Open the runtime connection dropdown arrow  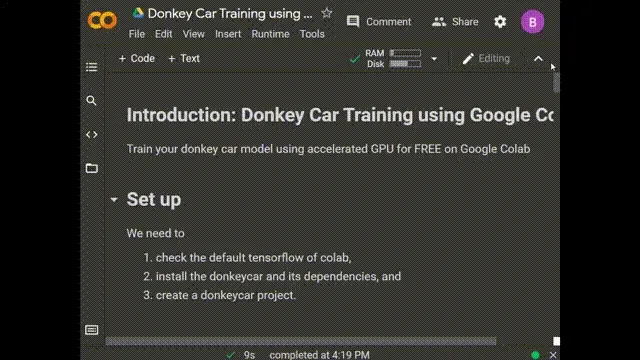434,59
